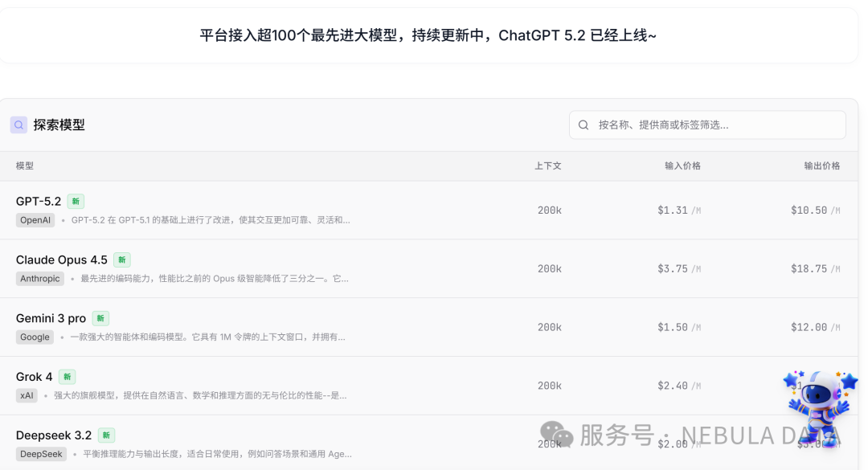Image resolution: width=868 pixels, height=470 pixels.
Task: Click the Anthropic provider tag
Action: tap(40, 279)
